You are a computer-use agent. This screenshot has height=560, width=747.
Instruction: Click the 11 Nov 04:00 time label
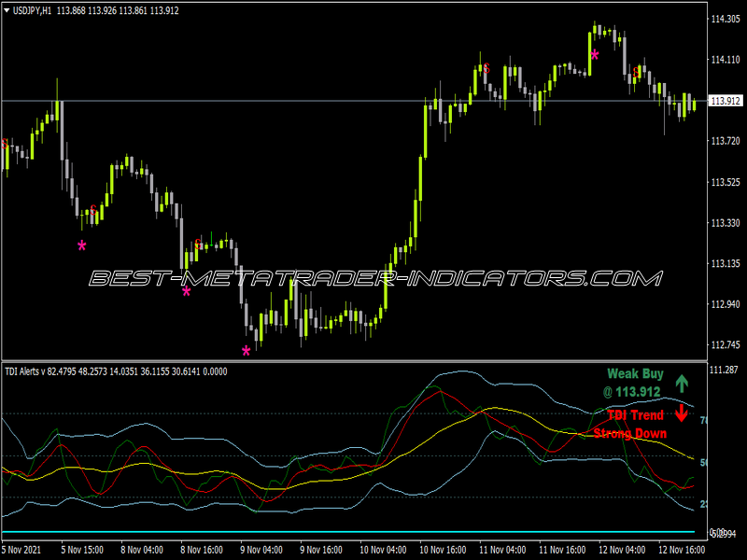point(502,550)
